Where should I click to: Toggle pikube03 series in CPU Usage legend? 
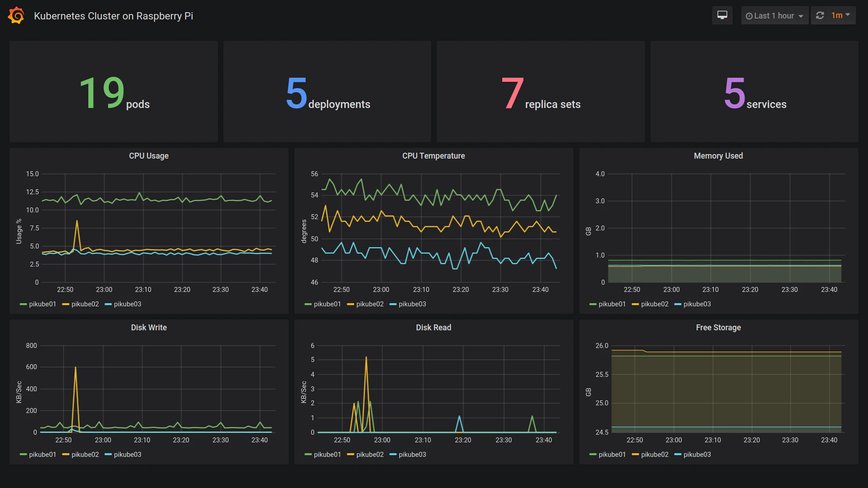point(123,304)
